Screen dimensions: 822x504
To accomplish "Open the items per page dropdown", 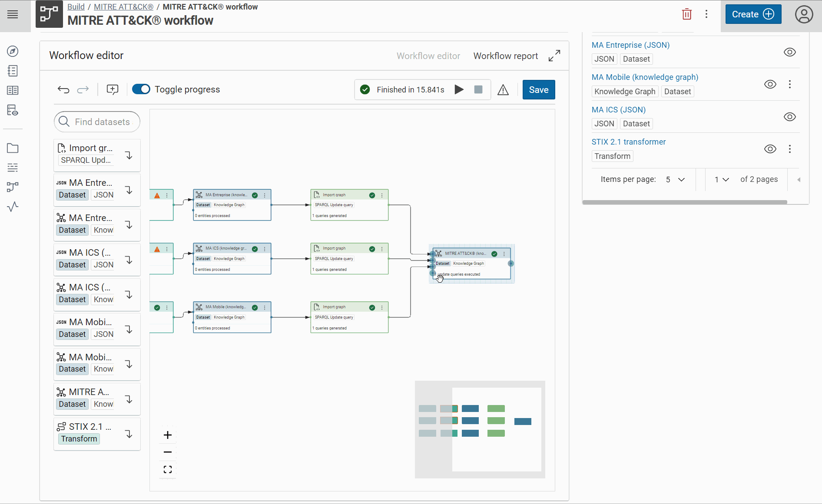I will click(x=675, y=180).
